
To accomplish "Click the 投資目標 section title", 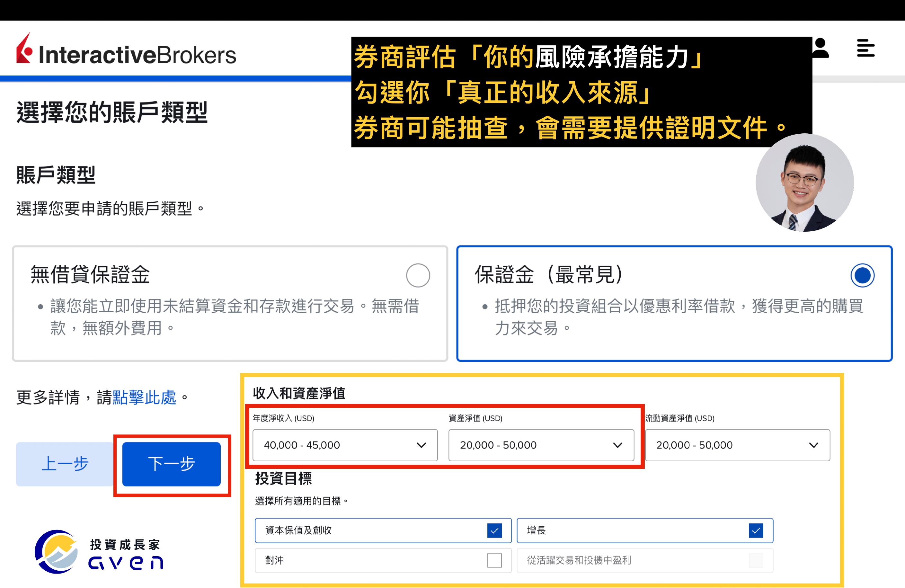I will coord(284,478).
